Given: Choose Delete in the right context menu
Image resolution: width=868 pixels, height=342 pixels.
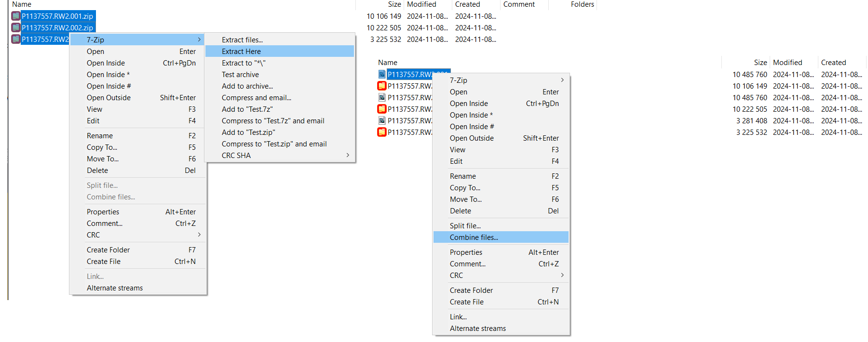Looking at the screenshot, I should pyautogui.click(x=501, y=210).
